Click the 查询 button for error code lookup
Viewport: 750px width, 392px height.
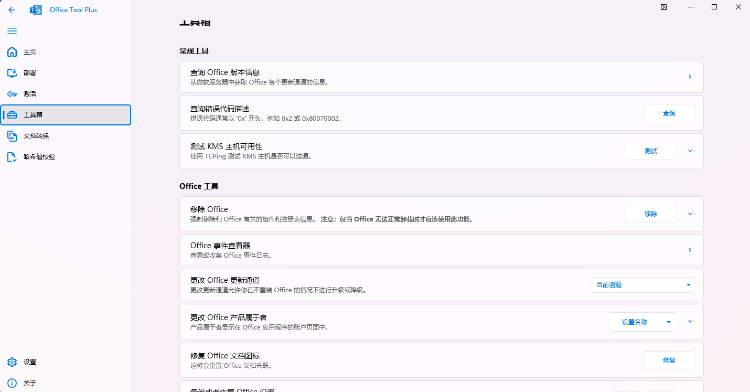click(669, 113)
